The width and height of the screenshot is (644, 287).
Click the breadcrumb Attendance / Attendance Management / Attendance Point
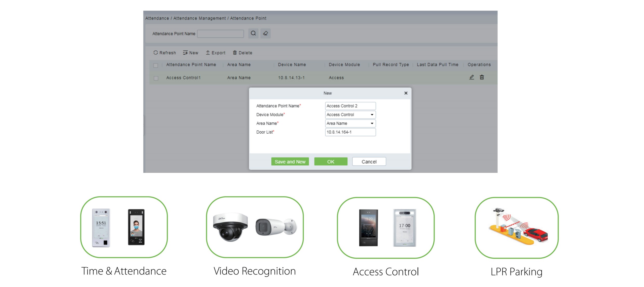pos(206,18)
